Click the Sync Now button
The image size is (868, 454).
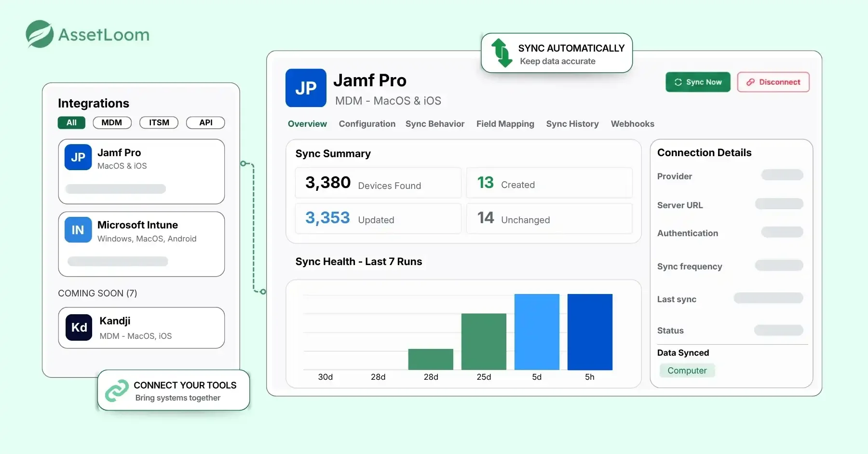click(x=698, y=82)
